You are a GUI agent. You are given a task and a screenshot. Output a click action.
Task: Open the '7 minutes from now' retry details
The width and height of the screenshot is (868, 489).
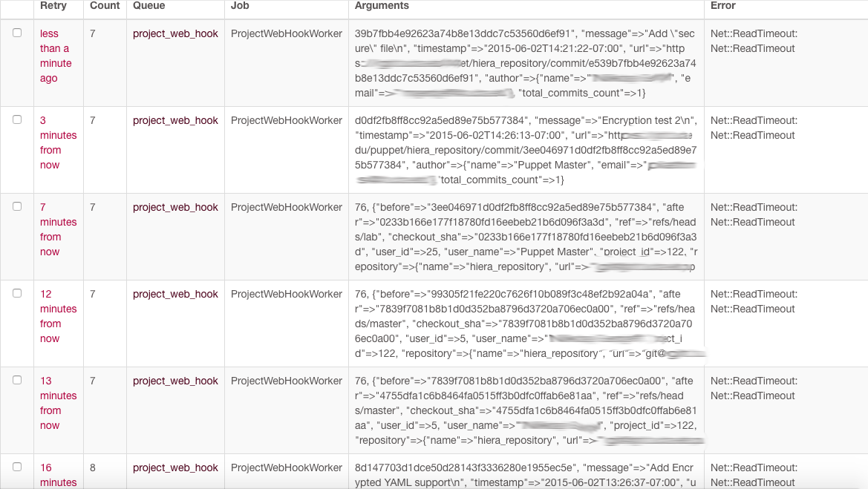click(58, 229)
